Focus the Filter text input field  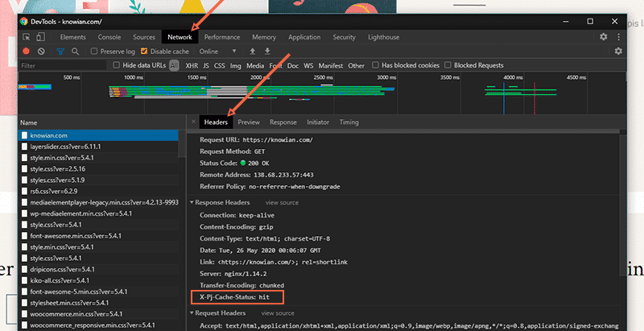pos(63,65)
